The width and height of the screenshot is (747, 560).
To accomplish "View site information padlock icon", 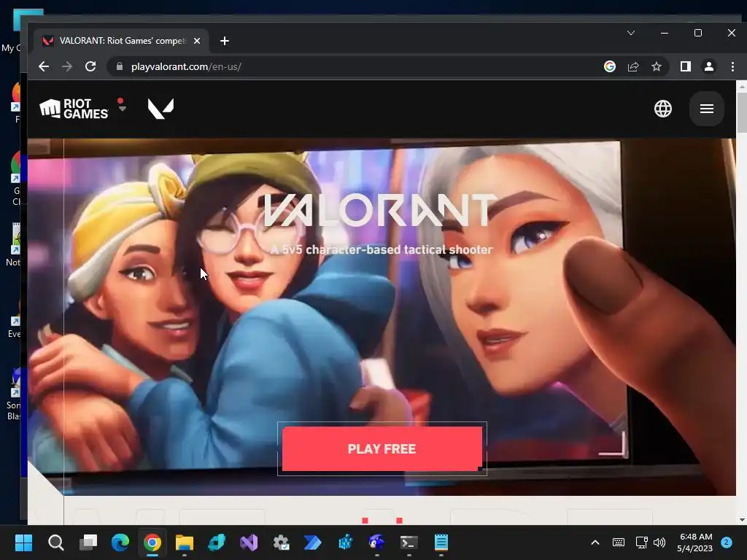I will click(x=120, y=66).
